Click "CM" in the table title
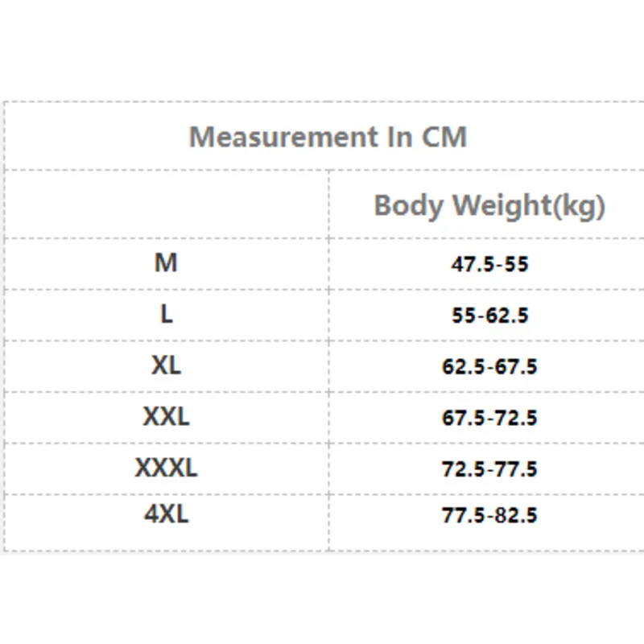644x644 pixels. tap(444, 136)
